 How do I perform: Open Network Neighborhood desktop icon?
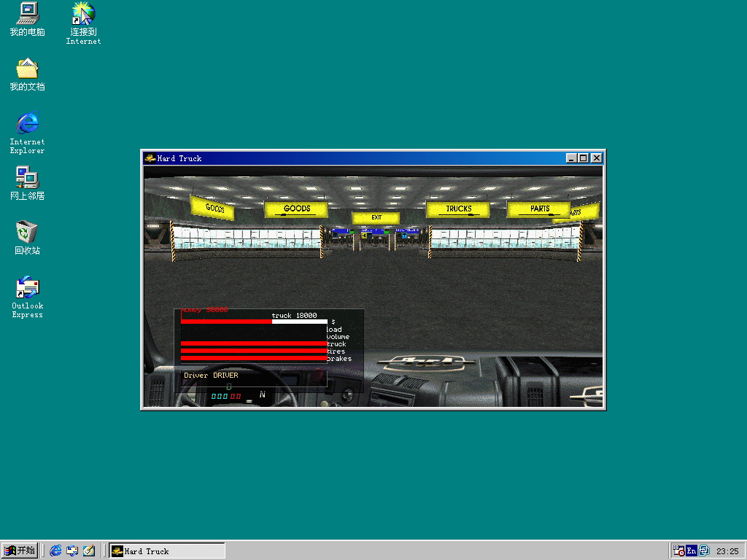click(x=27, y=183)
